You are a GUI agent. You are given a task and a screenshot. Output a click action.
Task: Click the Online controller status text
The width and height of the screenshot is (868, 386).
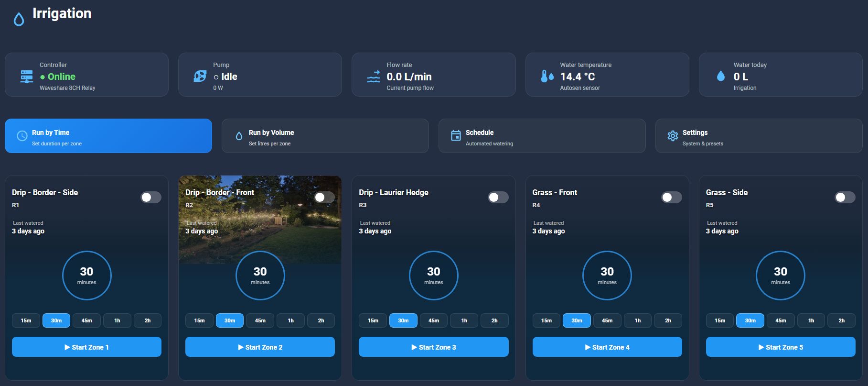tap(62, 77)
